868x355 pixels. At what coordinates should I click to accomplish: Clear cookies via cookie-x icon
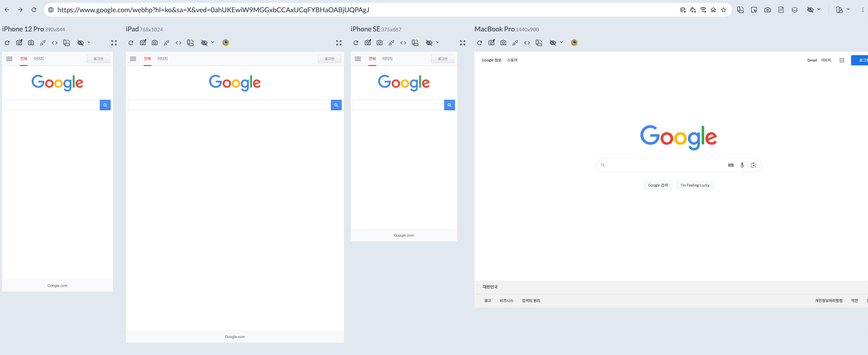693,10
